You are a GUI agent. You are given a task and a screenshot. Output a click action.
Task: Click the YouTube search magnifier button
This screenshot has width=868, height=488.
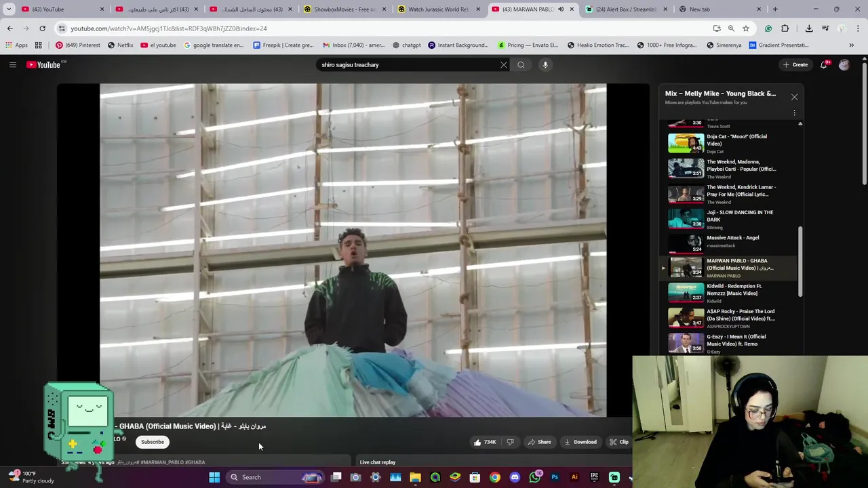pos(521,65)
